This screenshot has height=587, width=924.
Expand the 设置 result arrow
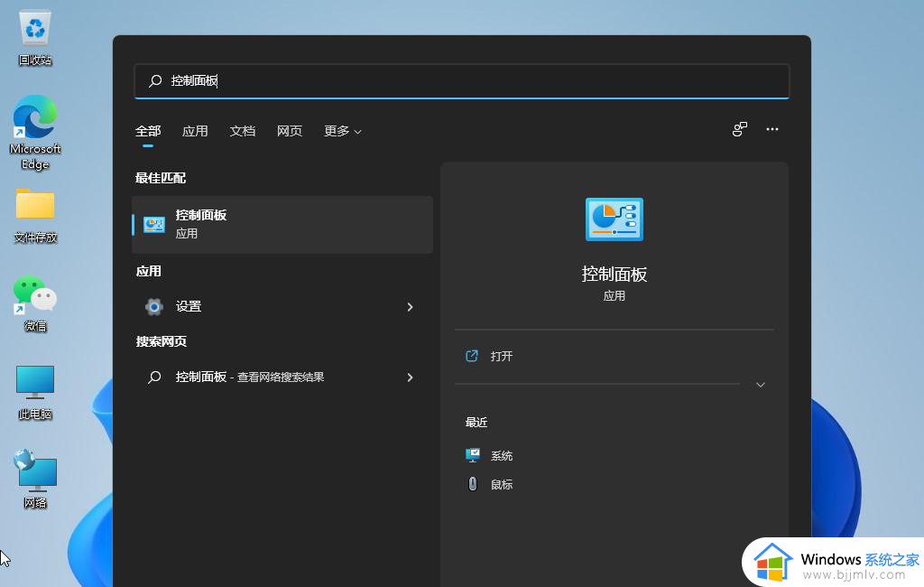click(x=411, y=307)
